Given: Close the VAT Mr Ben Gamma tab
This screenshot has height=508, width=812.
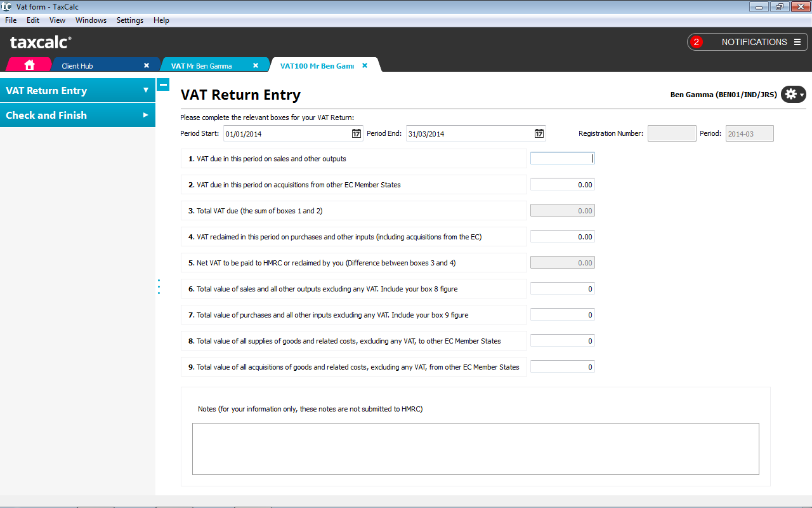Looking at the screenshot, I should (256, 65).
